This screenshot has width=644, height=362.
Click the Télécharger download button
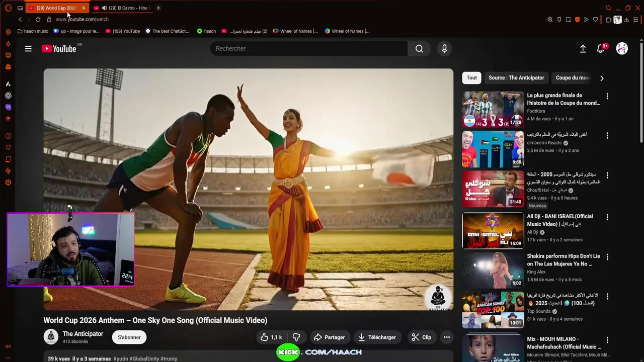point(377,337)
